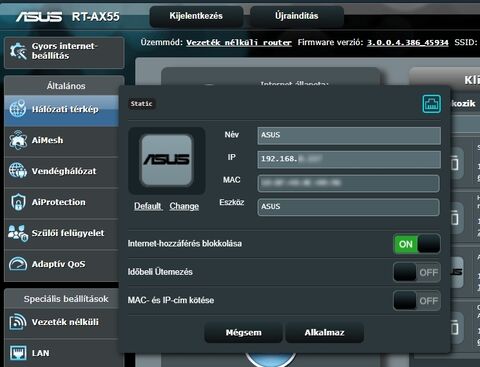The width and height of the screenshot is (480, 367).
Task: Click the Kijelentkezés button
Action: click(196, 16)
